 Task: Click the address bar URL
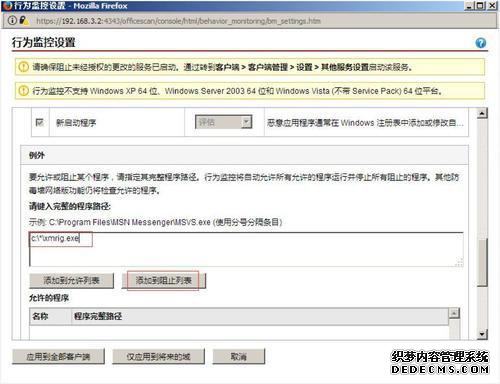[178, 21]
